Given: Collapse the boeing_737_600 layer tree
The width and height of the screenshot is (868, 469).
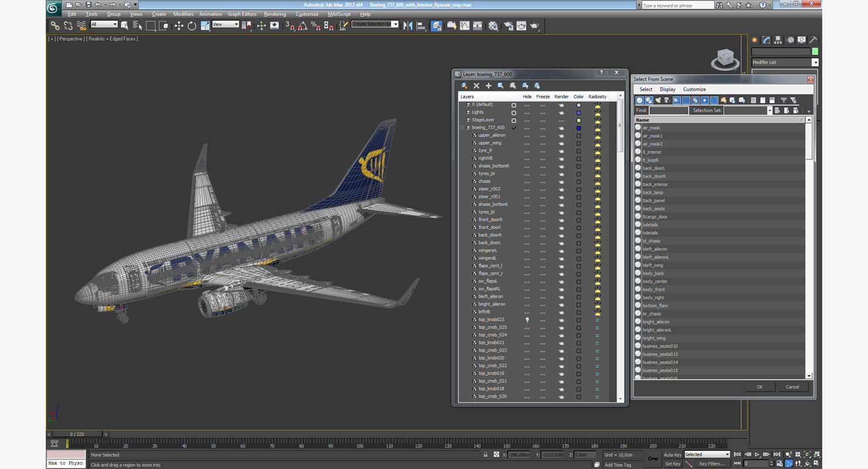Looking at the screenshot, I should pyautogui.click(x=462, y=128).
